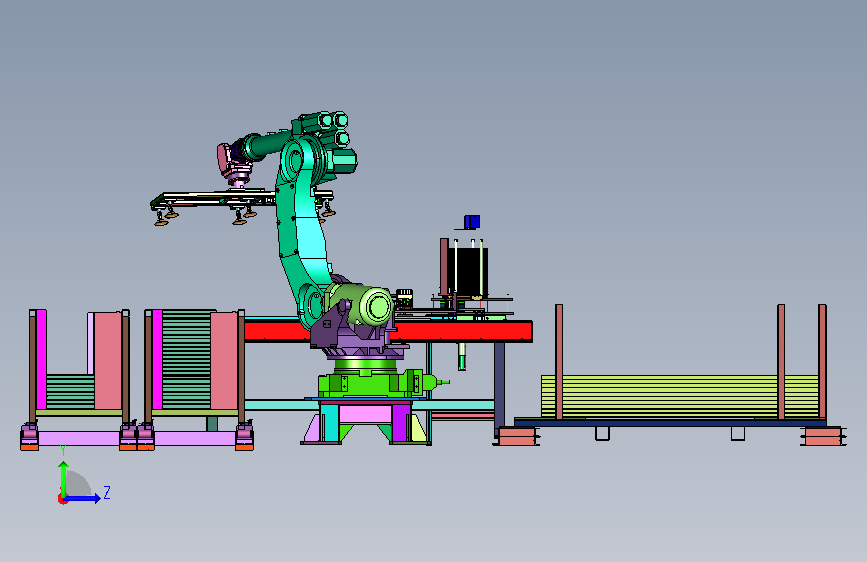Screen dimensions: 867x562
Task: Select the small blue part above black box
Action: click(472, 222)
